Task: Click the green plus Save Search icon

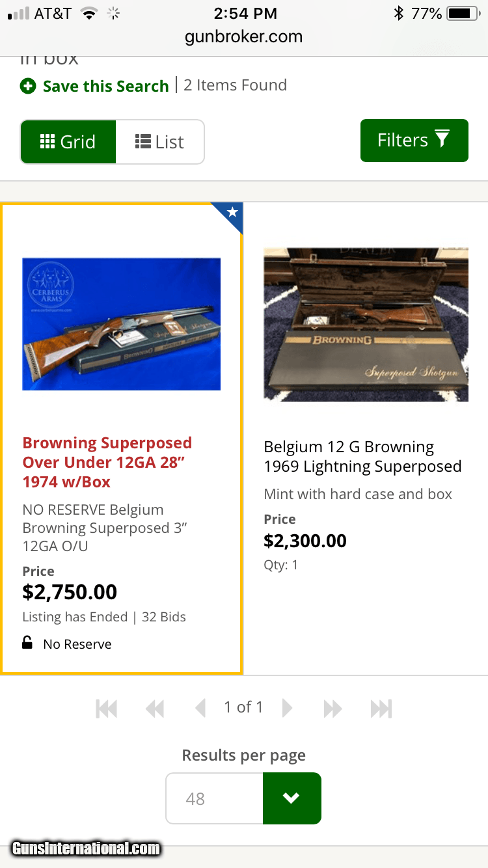Action: (x=28, y=86)
